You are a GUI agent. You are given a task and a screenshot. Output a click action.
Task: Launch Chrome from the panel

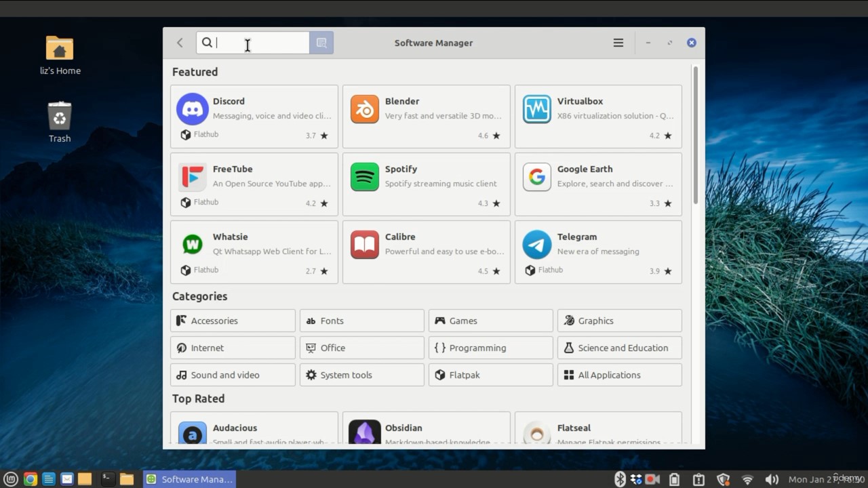30,479
